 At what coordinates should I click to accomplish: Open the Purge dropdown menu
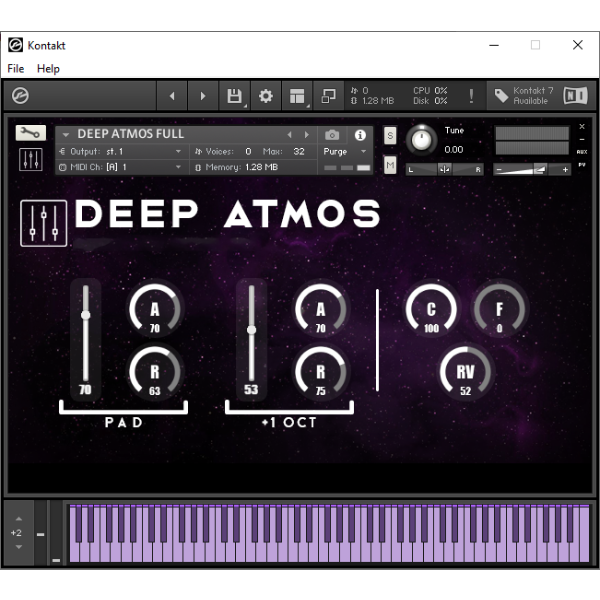click(344, 152)
